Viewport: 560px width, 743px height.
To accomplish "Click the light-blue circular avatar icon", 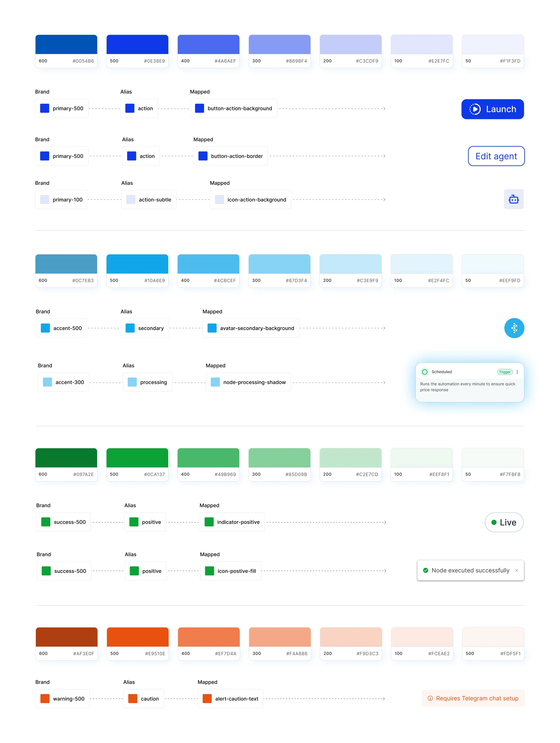I will 514,328.
